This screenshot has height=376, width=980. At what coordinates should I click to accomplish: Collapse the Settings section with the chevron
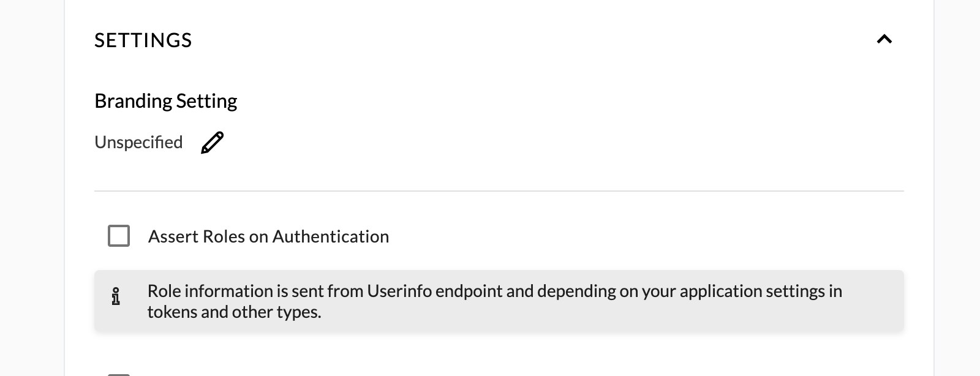coord(884,40)
